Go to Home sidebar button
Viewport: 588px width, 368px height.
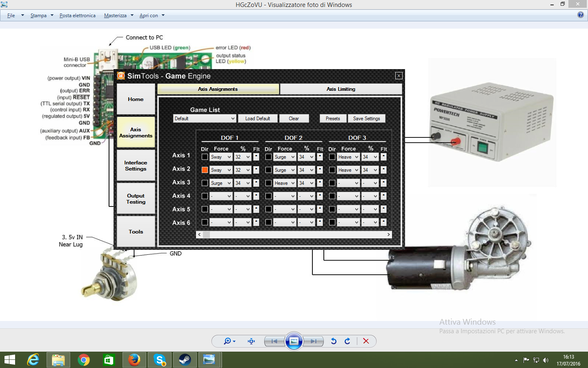(x=136, y=99)
